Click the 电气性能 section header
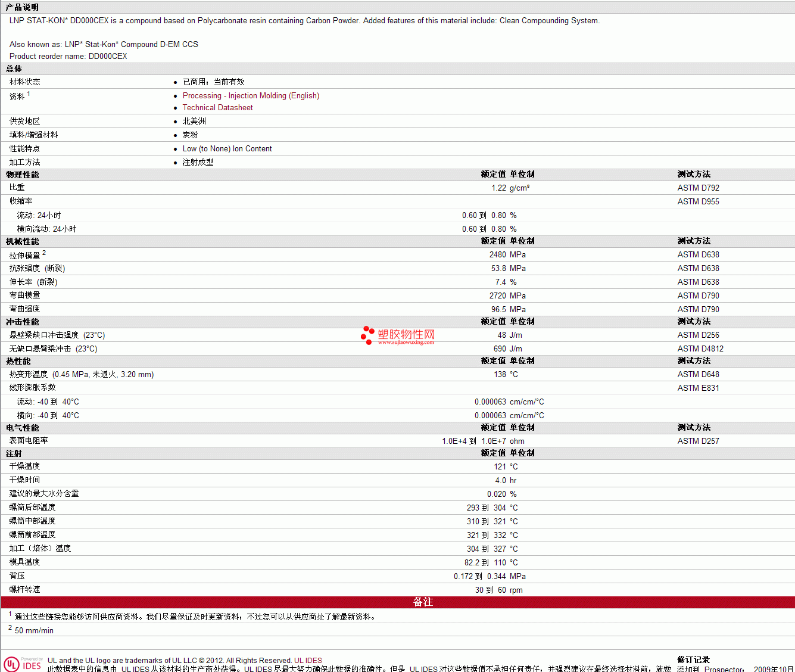 click(x=23, y=428)
